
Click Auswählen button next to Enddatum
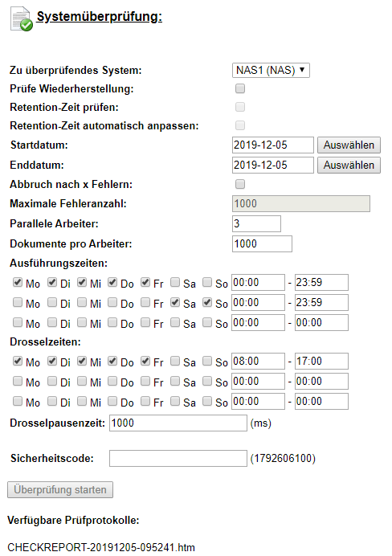tap(349, 166)
